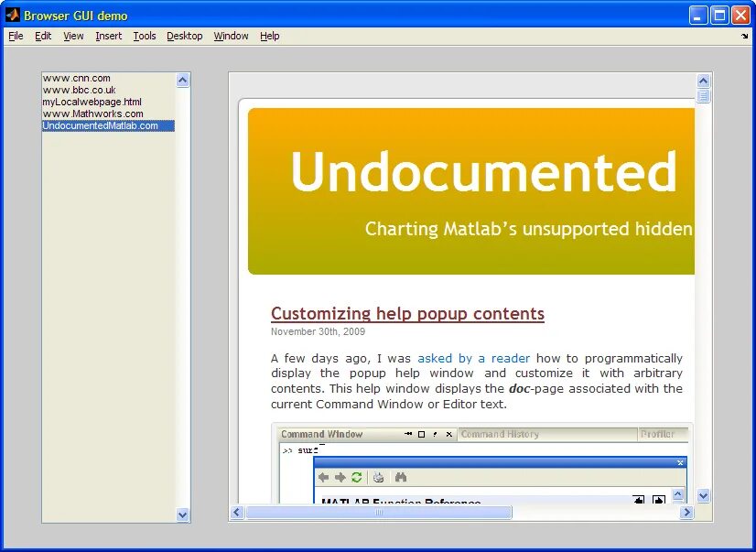Screen dimensions: 756x552
Task: Click the Undocumented banner heading
Action: pos(483,171)
